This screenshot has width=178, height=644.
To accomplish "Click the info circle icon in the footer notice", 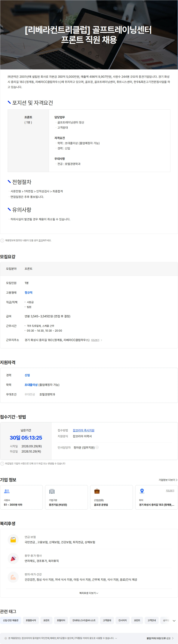I will (6, 638).
